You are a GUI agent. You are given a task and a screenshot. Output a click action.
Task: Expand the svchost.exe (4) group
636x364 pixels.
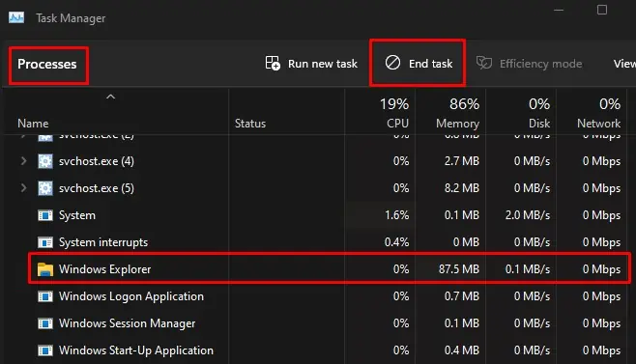(x=23, y=161)
